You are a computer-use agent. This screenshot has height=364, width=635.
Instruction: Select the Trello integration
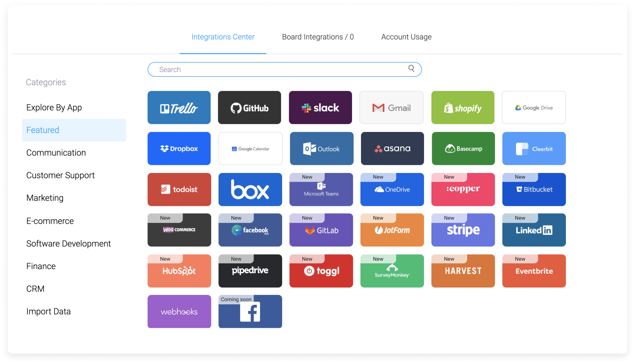point(179,108)
